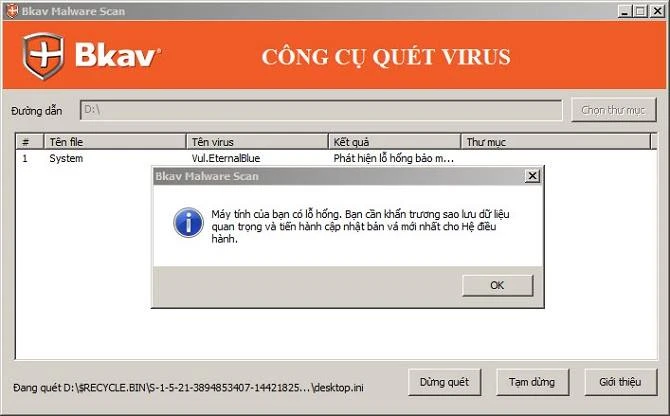Screen dimensions: 670x416
Task: Click the Kết quả column header
Action: click(395, 142)
